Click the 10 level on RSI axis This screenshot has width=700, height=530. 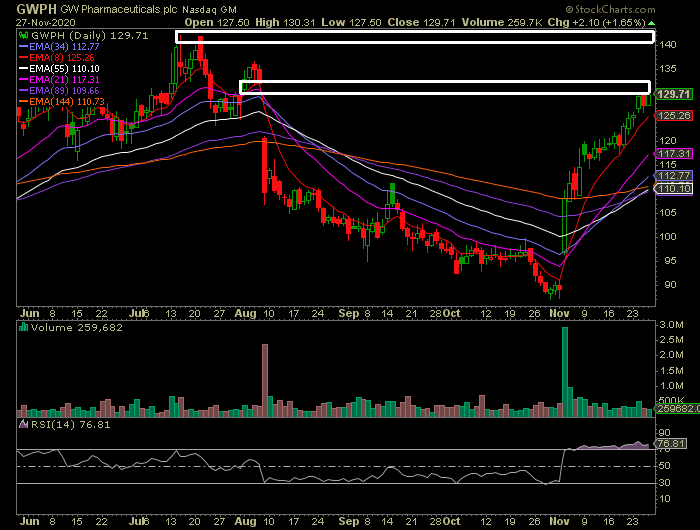click(665, 499)
